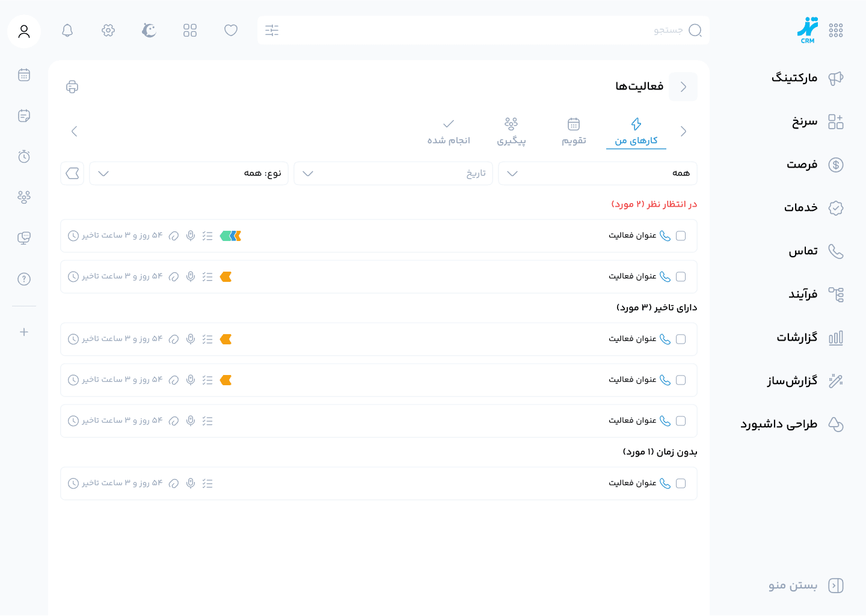This screenshot has width=866, height=616.
Task: Open settings gear icon in top bar
Action: [108, 30]
